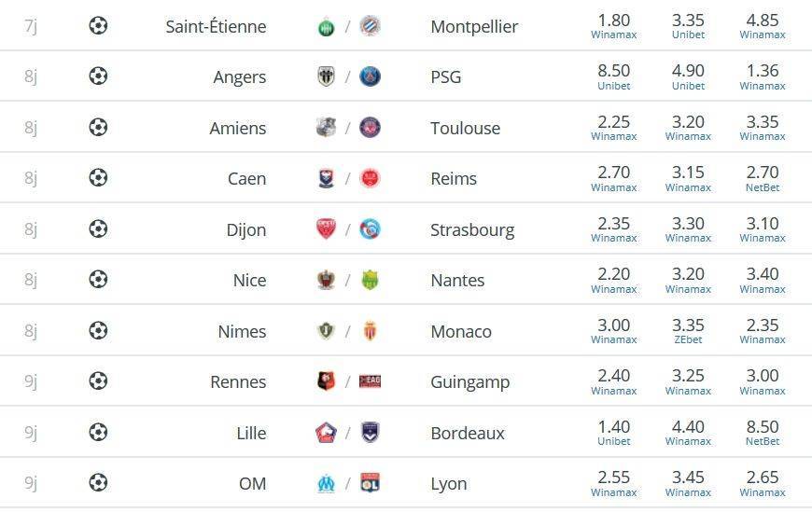Image resolution: width=812 pixels, height=512 pixels.
Task: Click the soccer ball icon in Caen row
Action: (x=98, y=178)
